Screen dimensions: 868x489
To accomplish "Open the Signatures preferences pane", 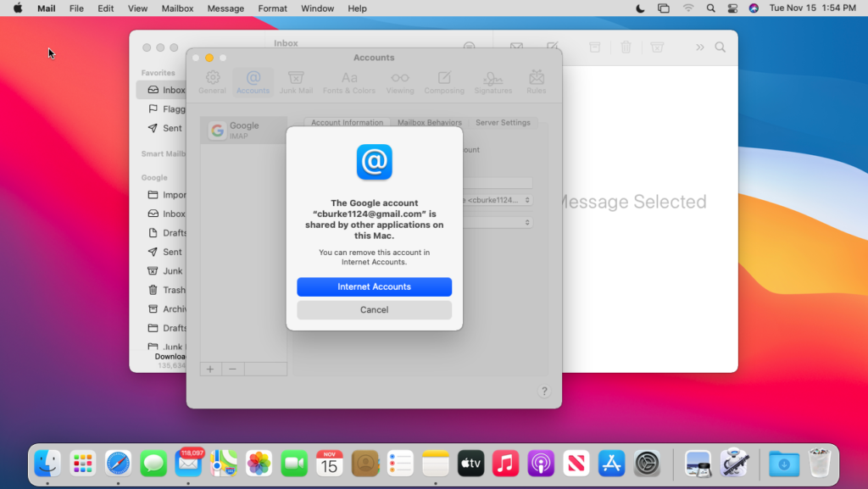I will click(x=492, y=82).
